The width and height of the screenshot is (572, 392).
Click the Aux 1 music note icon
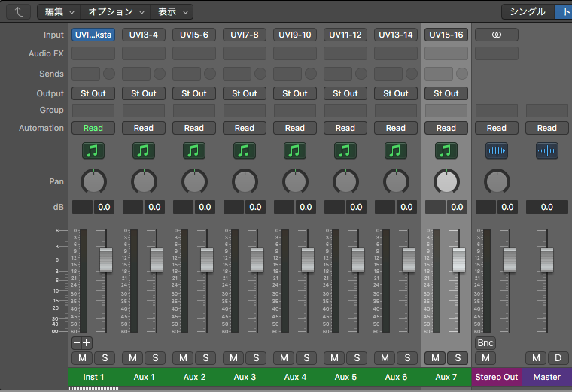[143, 150]
